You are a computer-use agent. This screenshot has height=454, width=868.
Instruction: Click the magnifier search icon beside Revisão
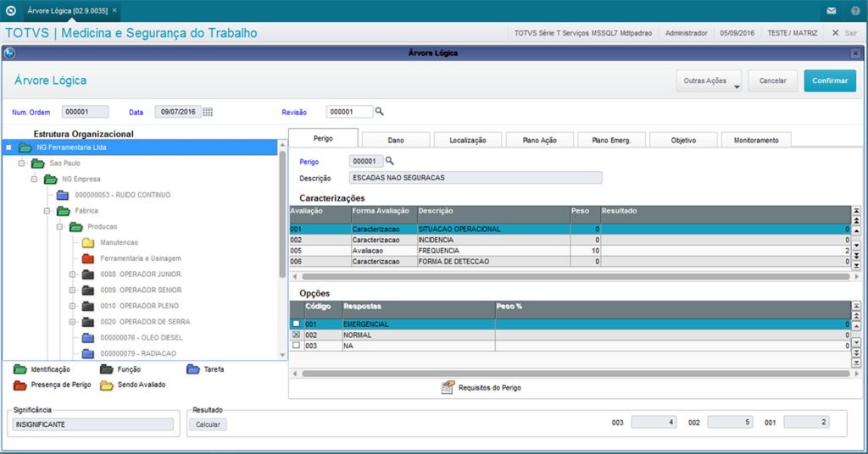click(379, 112)
